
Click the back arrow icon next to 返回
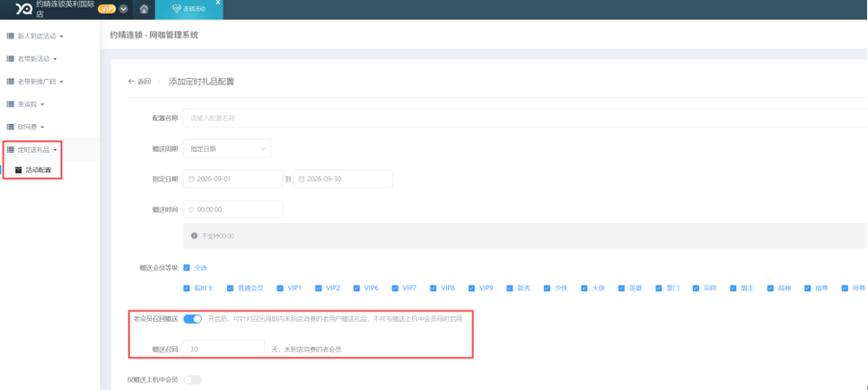[131, 82]
